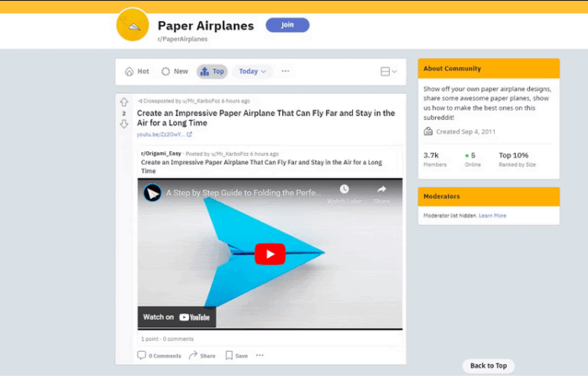588x376 pixels.
Task: Save the post with bookmark button
Action: coord(237,355)
